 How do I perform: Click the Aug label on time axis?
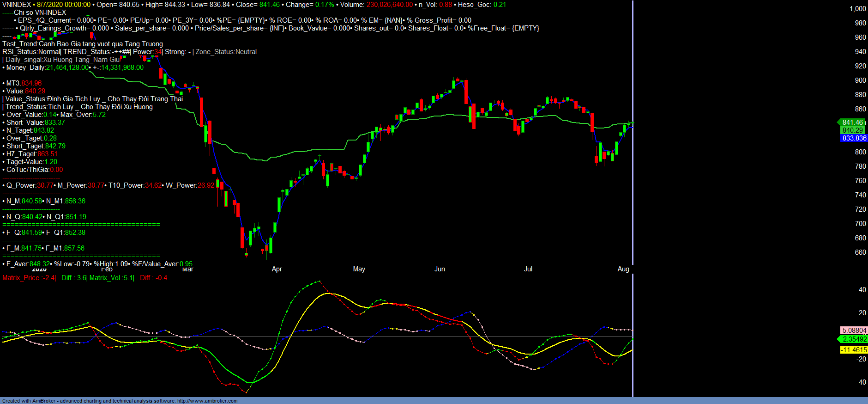coord(623,269)
